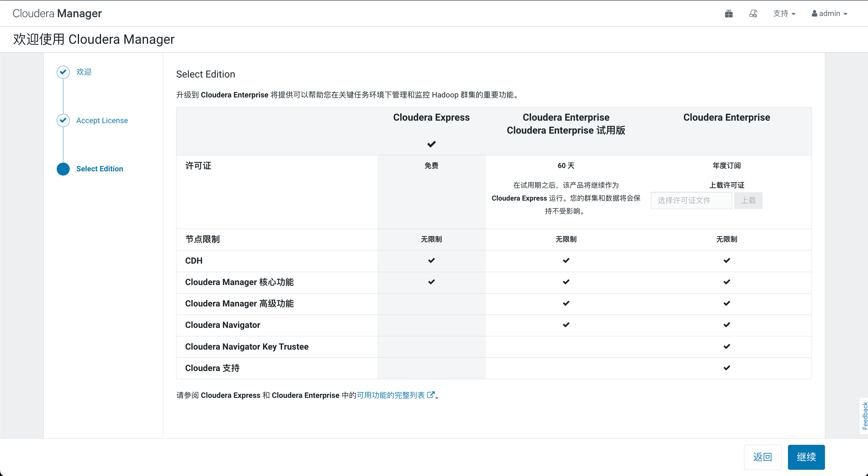Go to the Accept License wizard step
This screenshot has width=868, height=476.
[x=102, y=120]
